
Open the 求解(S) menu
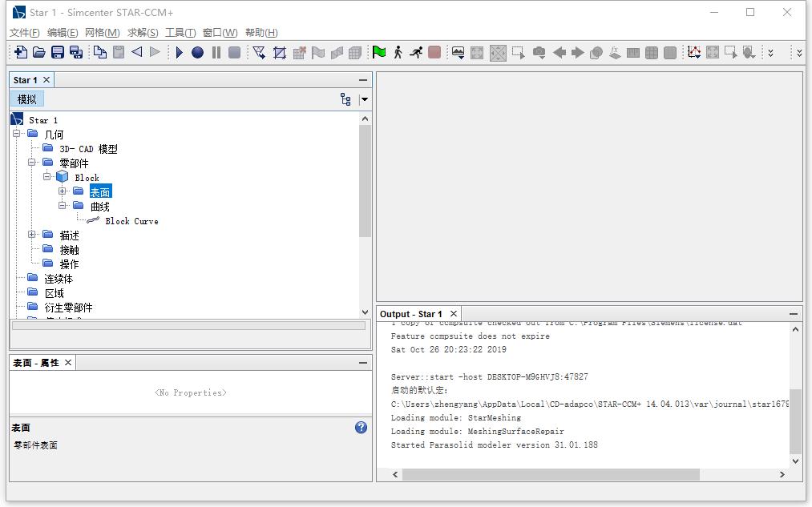coord(143,33)
